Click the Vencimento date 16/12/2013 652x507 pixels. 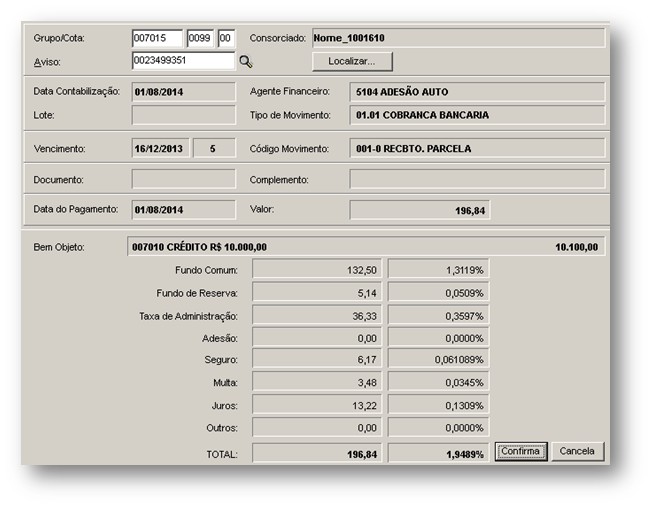click(x=160, y=148)
